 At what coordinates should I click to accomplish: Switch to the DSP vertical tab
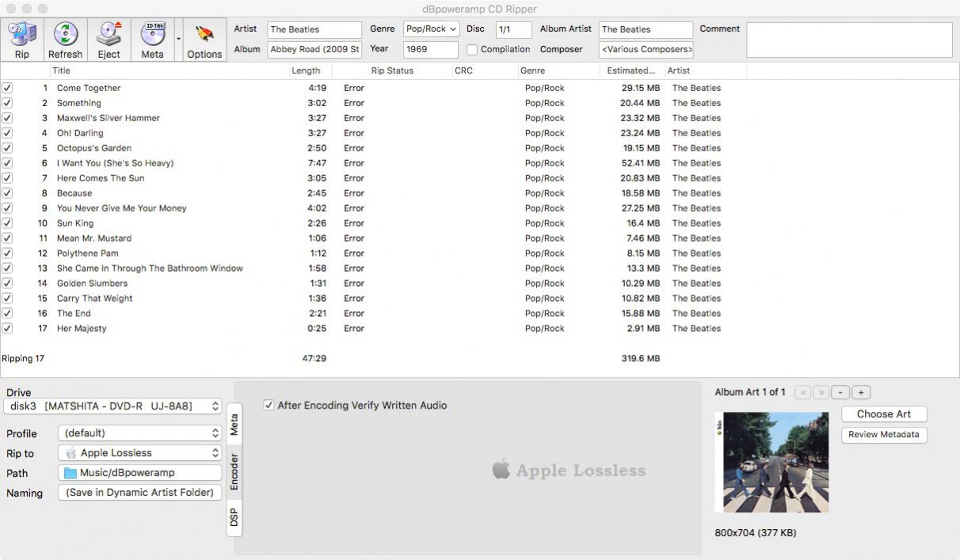(x=234, y=517)
